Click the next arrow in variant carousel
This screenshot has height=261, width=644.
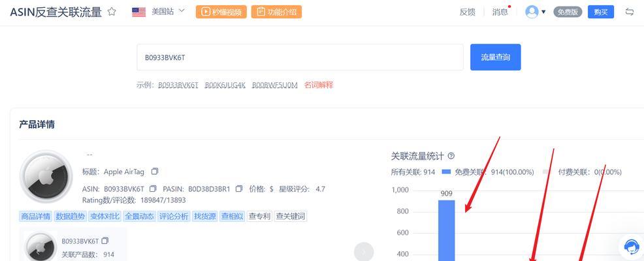pos(364,252)
